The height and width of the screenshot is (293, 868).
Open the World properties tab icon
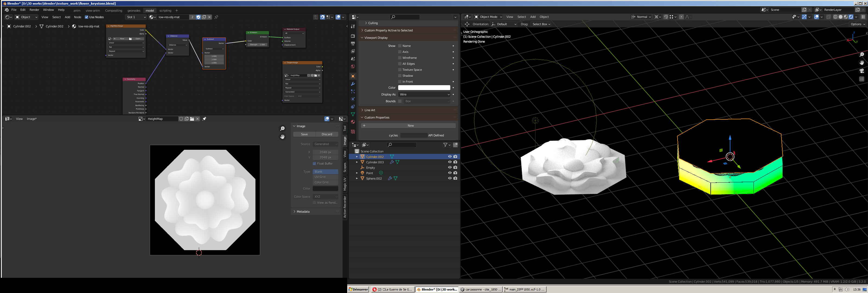(x=353, y=66)
